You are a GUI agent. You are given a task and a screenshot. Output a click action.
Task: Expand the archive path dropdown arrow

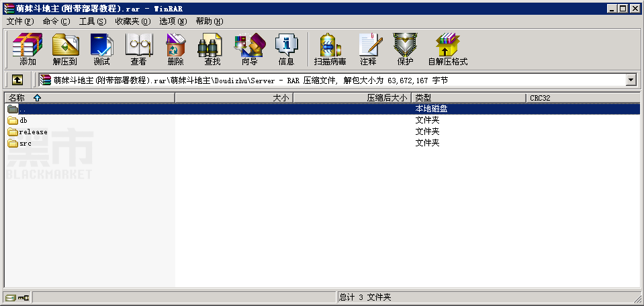[631, 80]
